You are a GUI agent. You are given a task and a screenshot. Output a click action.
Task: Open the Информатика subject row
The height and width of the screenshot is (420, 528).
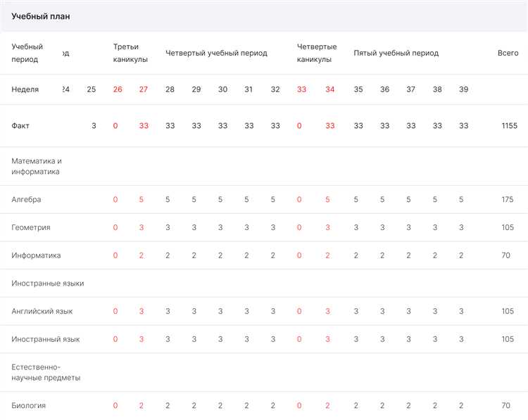pos(36,255)
